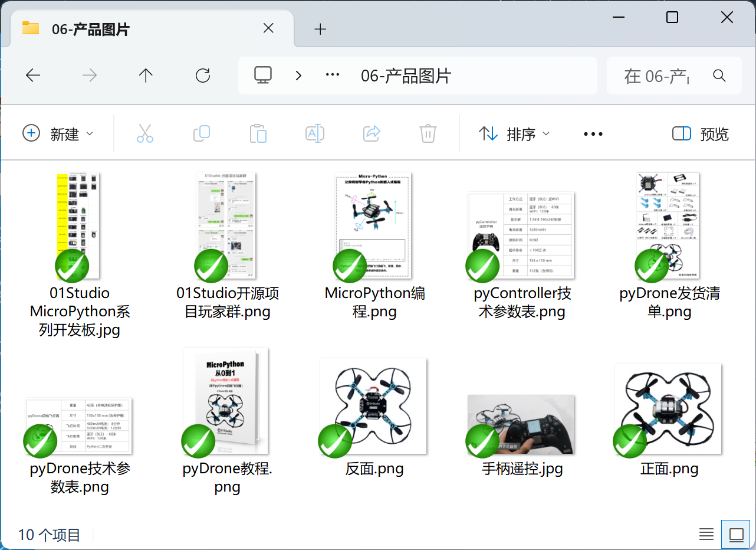Open the 新建 dropdown menu

pos(58,134)
